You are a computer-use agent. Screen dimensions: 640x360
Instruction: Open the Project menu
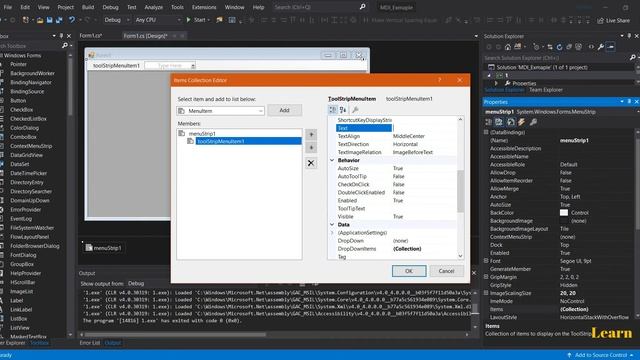click(x=65, y=7)
